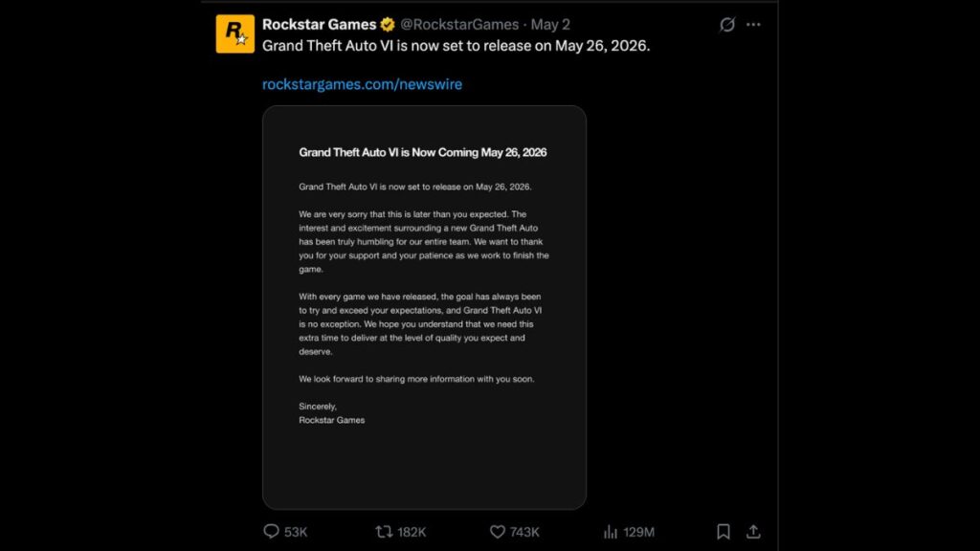Click the share post upload icon

coord(753,532)
